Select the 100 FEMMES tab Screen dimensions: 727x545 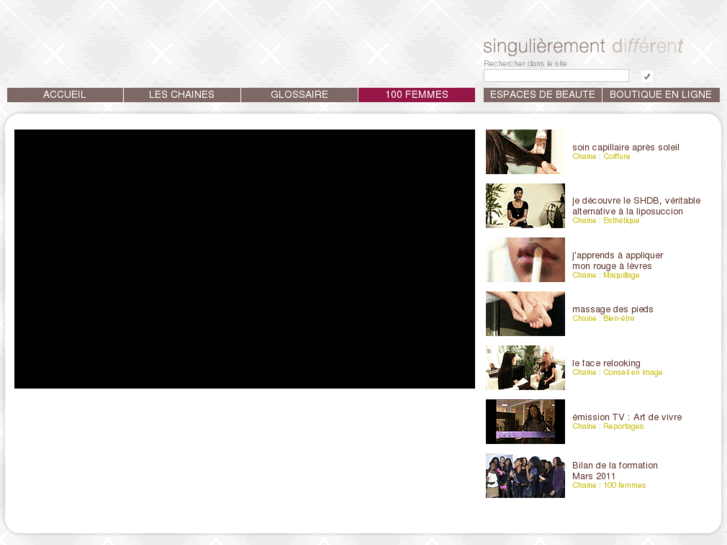pos(416,95)
